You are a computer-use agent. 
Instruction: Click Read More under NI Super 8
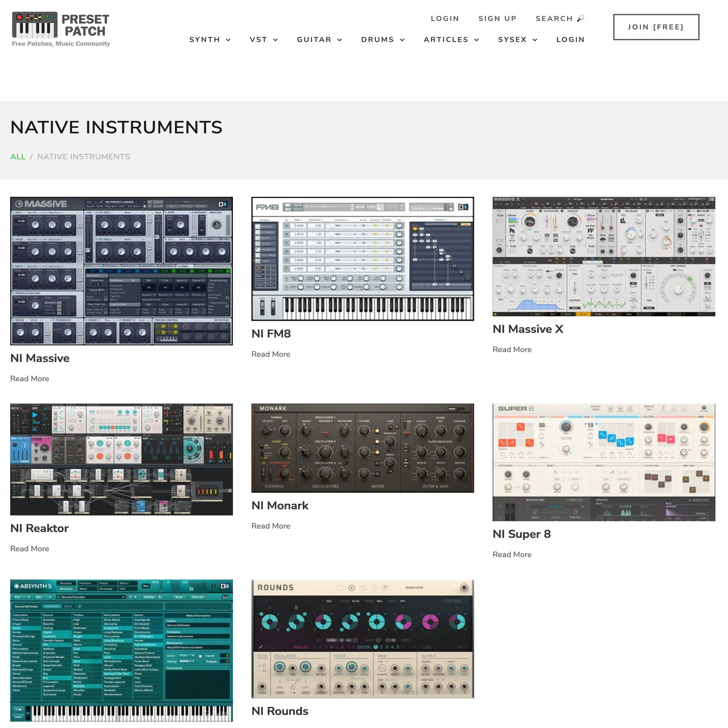(x=512, y=555)
